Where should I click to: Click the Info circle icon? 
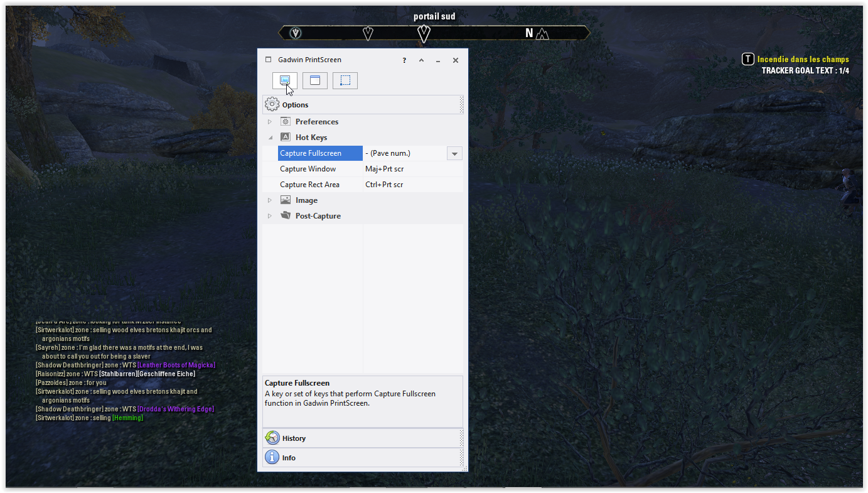272,457
